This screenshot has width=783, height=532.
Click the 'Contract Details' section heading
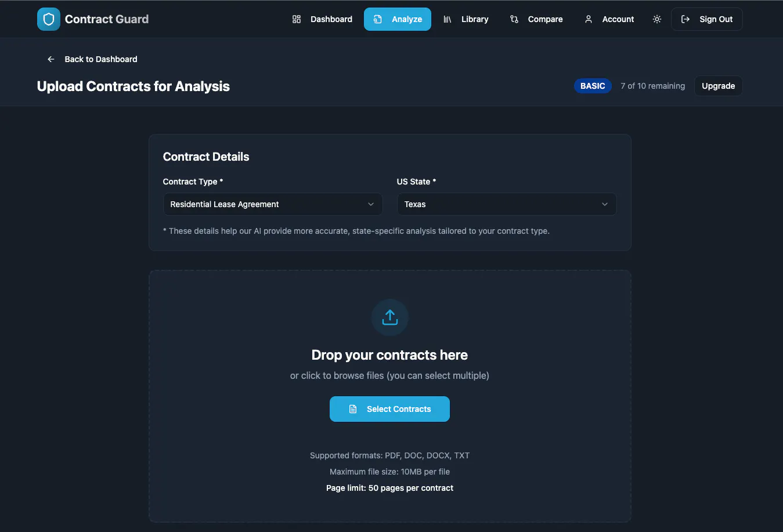click(x=206, y=157)
